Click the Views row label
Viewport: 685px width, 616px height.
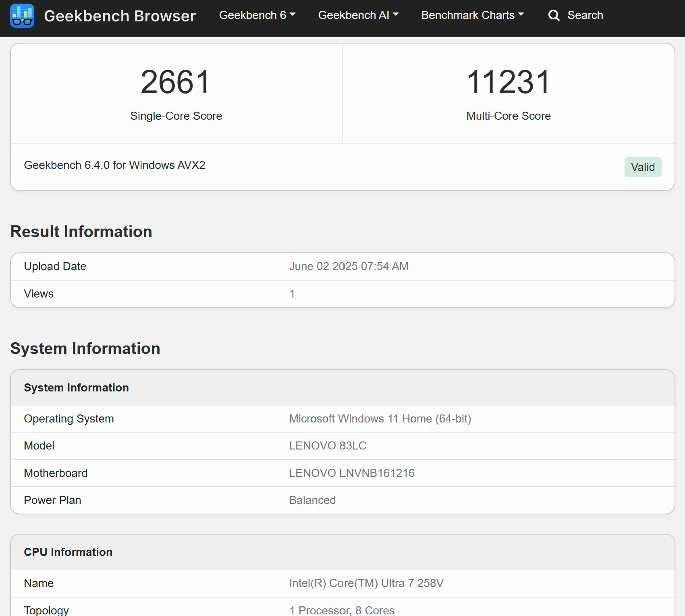[39, 294]
